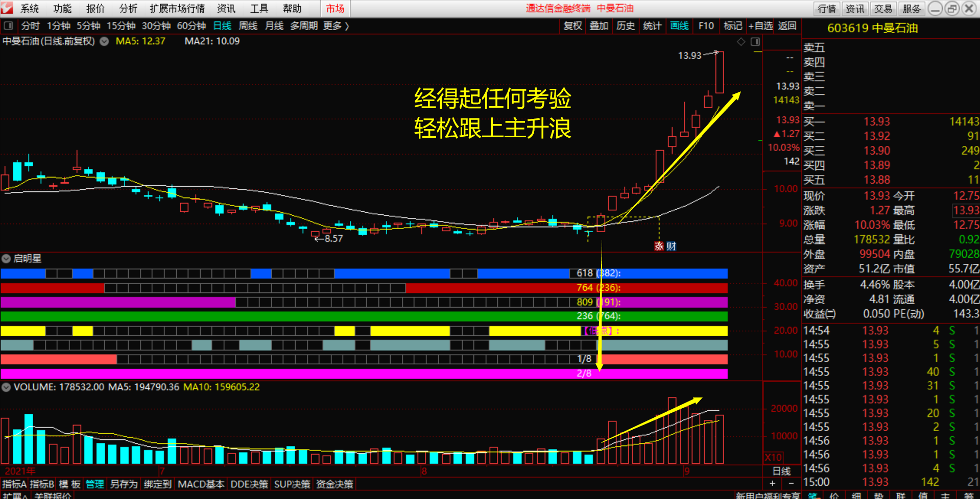The height and width of the screenshot is (499, 980).
Task: Expand the 扩展 panel at bottom left
Action: (x=14, y=495)
